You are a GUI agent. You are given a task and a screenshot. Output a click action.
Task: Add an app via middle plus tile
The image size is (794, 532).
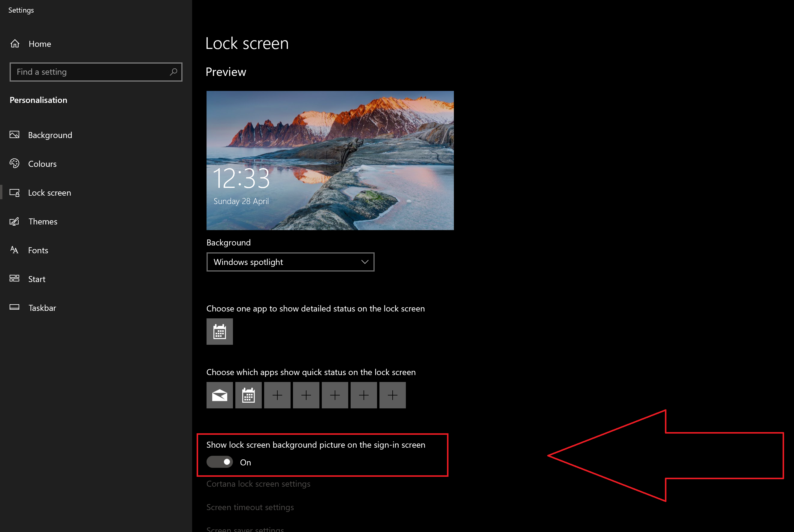(335, 395)
